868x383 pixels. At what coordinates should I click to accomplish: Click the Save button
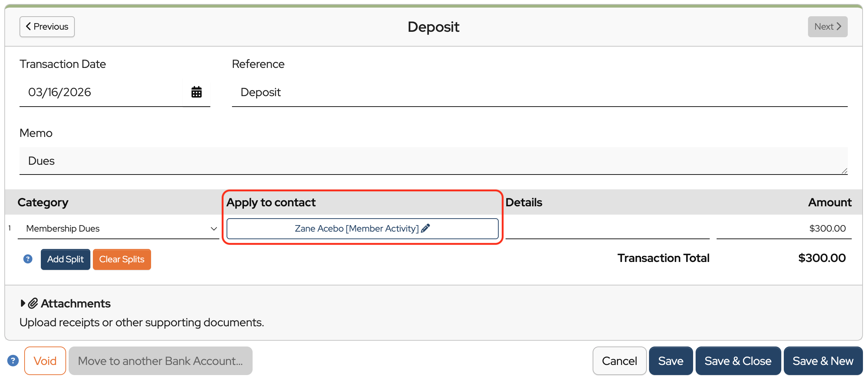coord(670,361)
